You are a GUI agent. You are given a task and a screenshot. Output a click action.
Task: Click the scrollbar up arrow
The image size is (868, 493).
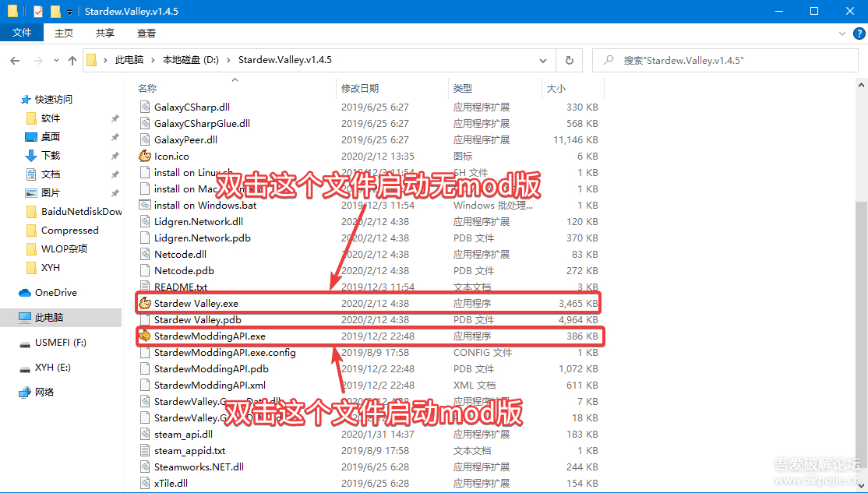tap(861, 86)
